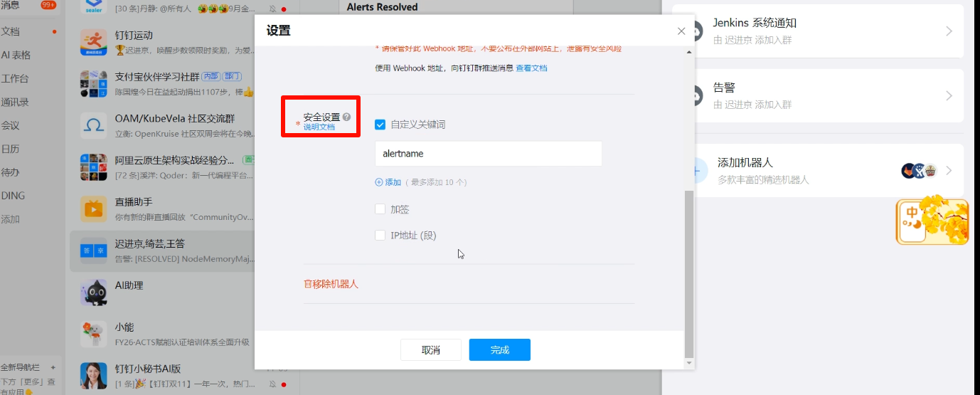Expand the Jenkins 系统通知 robot chevron

[949, 31]
